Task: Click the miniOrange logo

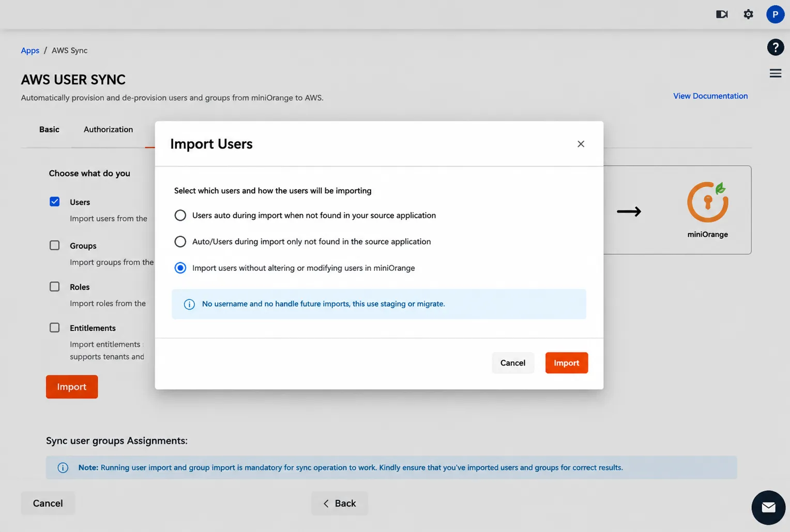Action: [708, 202]
